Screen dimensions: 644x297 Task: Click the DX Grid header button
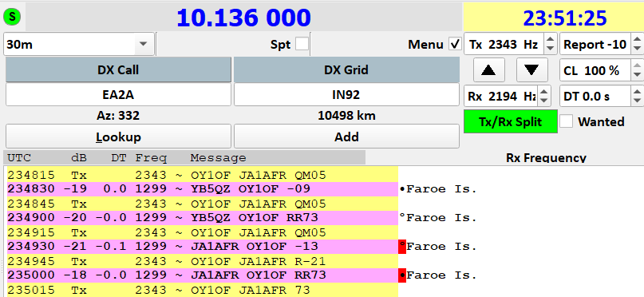[x=346, y=69]
